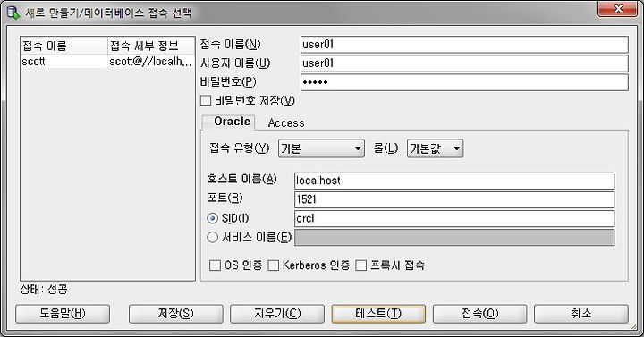The height and width of the screenshot is (337, 644).
Task: Click the 테스트(T) button
Action: point(378,314)
